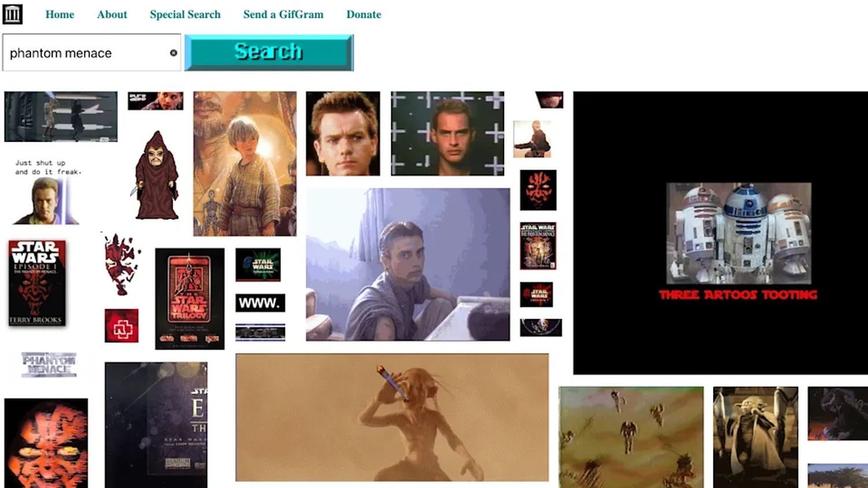Viewport: 868px width, 488px height.
Task: Go to the About page
Action: (112, 14)
